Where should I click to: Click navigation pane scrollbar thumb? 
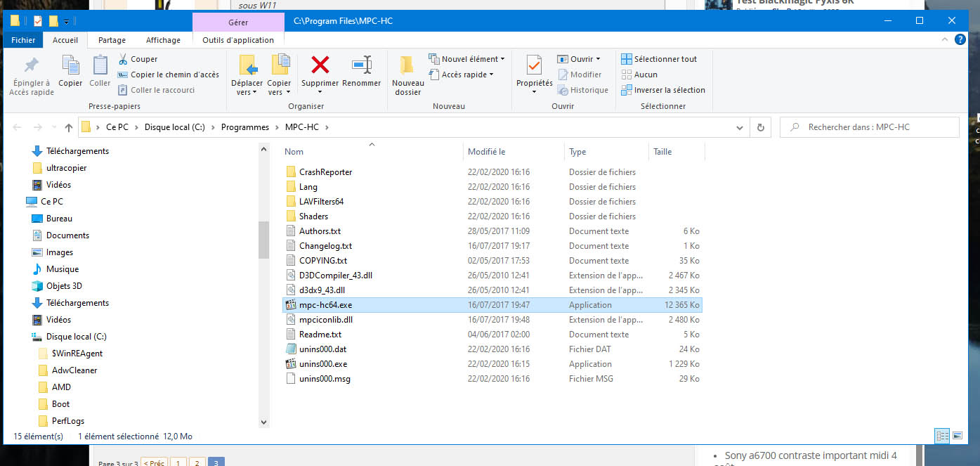264,240
